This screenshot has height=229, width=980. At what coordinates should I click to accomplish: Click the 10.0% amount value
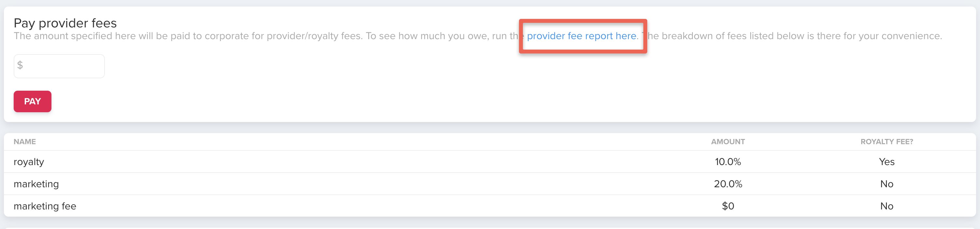click(728, 162)
